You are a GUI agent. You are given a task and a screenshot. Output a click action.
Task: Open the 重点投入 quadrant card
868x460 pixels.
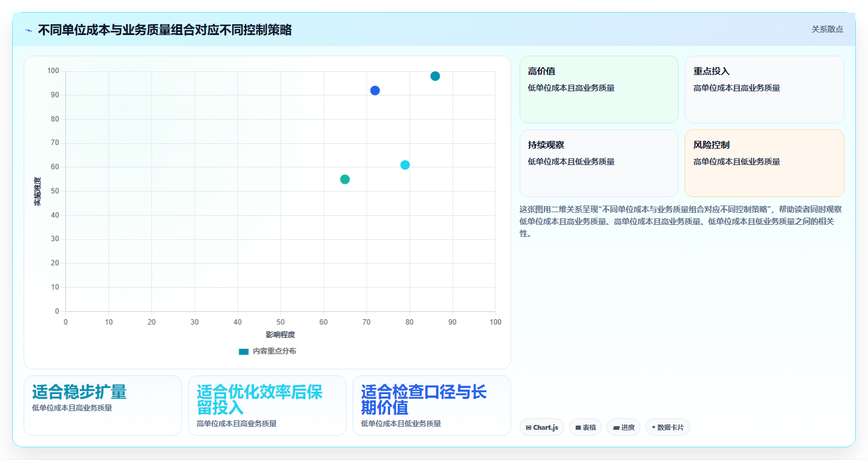point(765,89)
